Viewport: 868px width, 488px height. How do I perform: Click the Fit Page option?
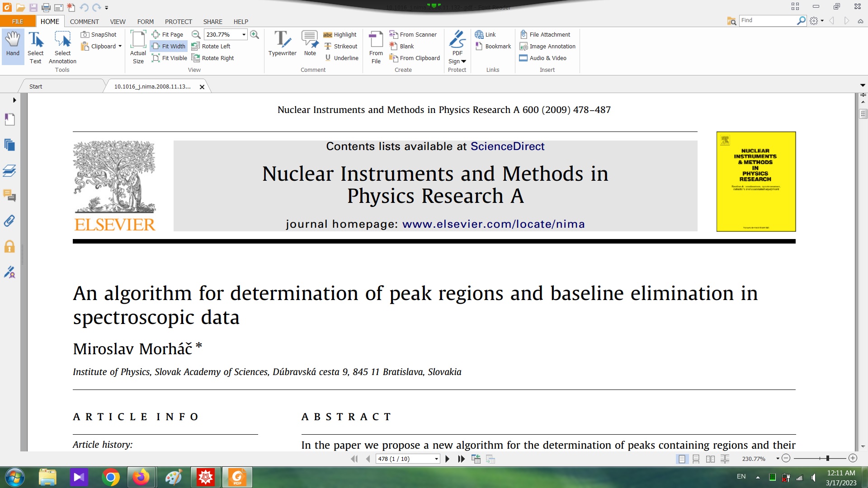pyautogui.click(x=168, y=34)
